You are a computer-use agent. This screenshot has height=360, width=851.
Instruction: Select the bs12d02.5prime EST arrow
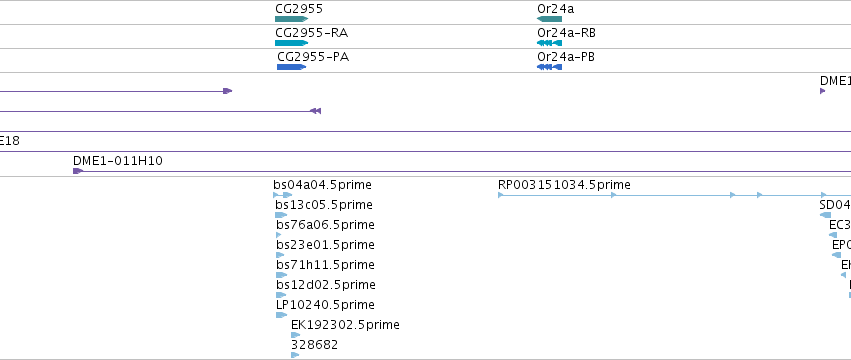(x=281, y=295)
